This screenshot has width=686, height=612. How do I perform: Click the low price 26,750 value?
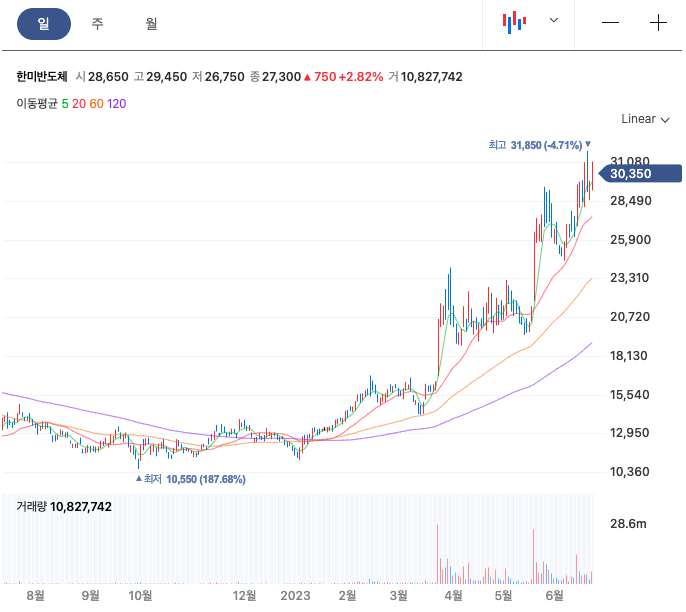point(224,77)
